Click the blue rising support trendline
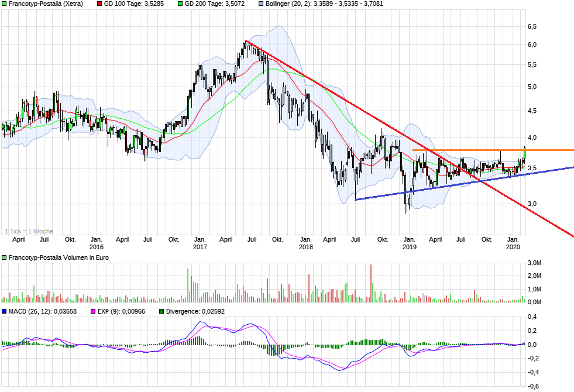The height and width of the screenshot is (392, 574). [x=465, y=183]
